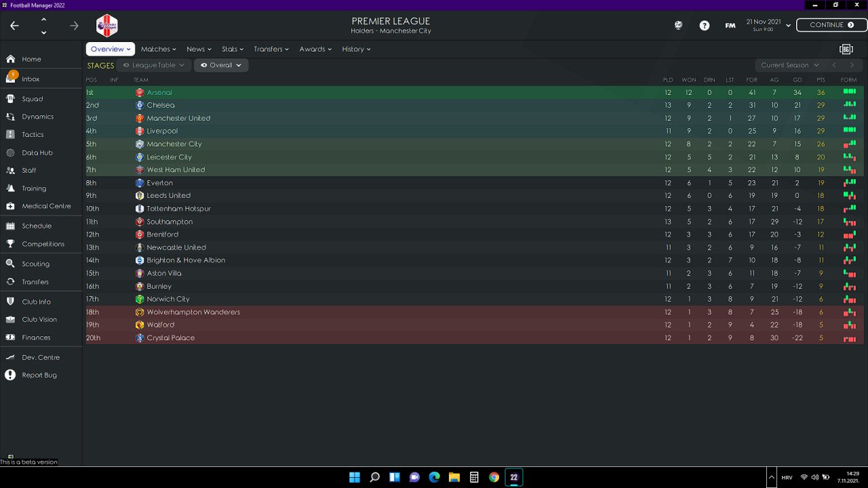Open Liverpool's club page
The width and height of the screenshot is (868, 488).
click(x=162, y=131)
